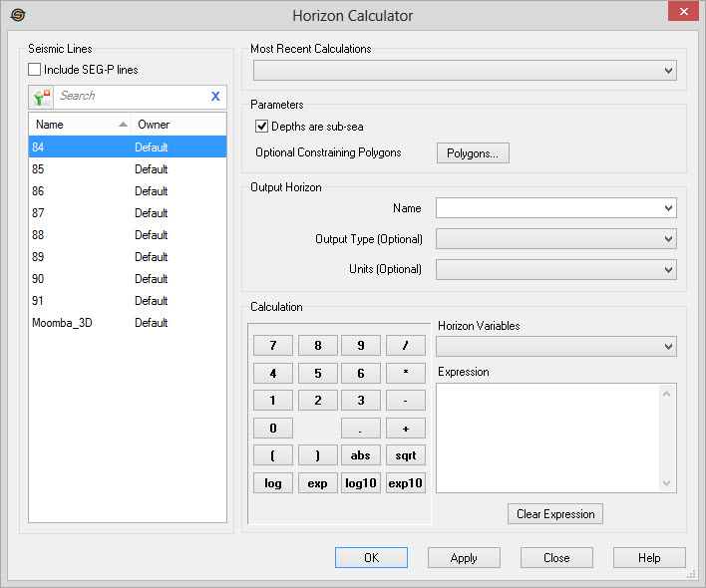Screen dimensions: 706x588
Task: Insert the plus operator
Action: [406, 428]
